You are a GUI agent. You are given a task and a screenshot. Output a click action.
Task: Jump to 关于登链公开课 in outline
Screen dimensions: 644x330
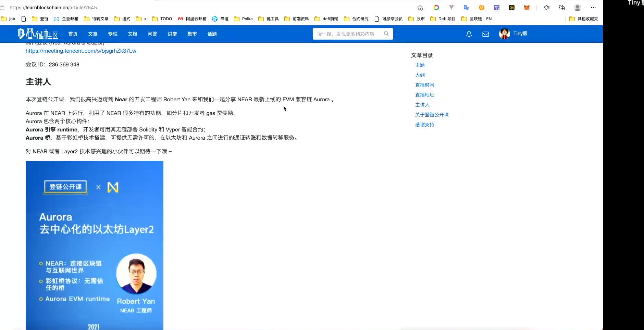[432, 115]
